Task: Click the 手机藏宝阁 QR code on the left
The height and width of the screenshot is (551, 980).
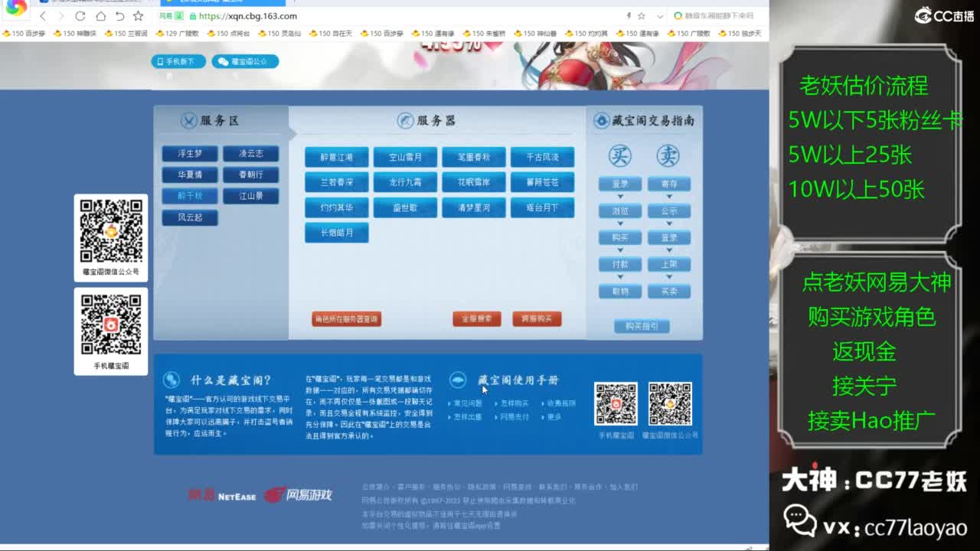Action: tap(111, 324)
